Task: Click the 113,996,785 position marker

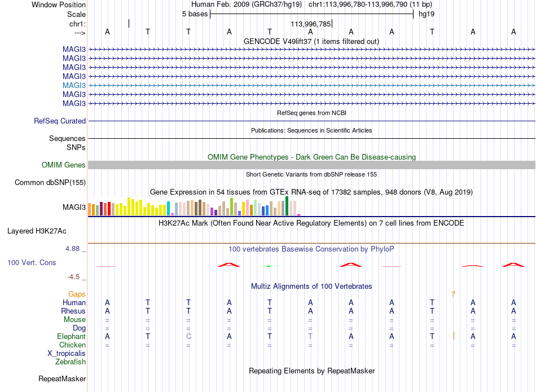Action: tap(311, 24)
